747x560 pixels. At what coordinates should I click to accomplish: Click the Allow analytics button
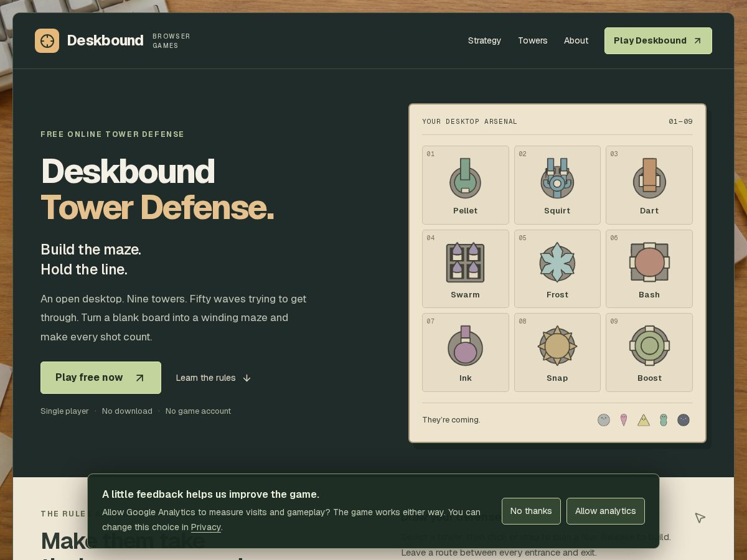606,511
